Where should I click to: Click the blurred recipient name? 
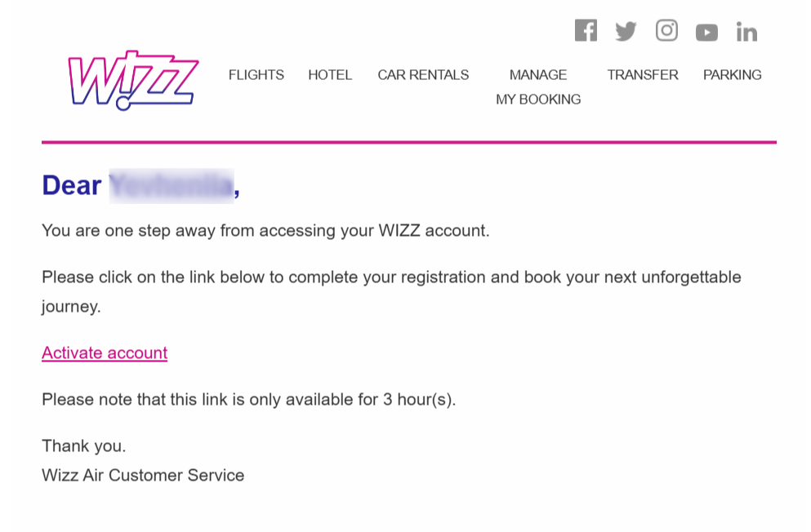tap(171, 186)
